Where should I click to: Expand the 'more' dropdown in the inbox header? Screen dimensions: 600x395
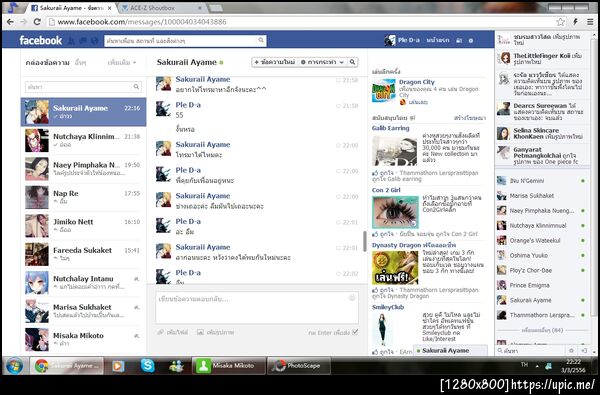point(122,62)
